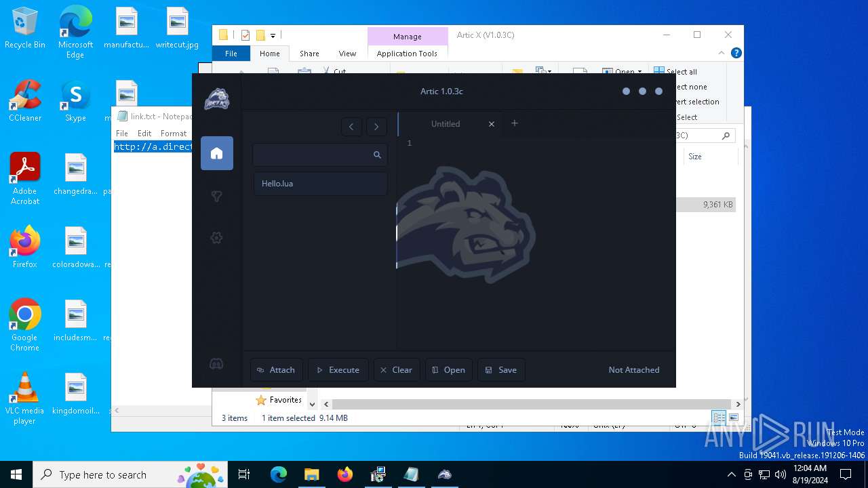Go forward with the right arrow button in Artic

click(x=376, y=127)
